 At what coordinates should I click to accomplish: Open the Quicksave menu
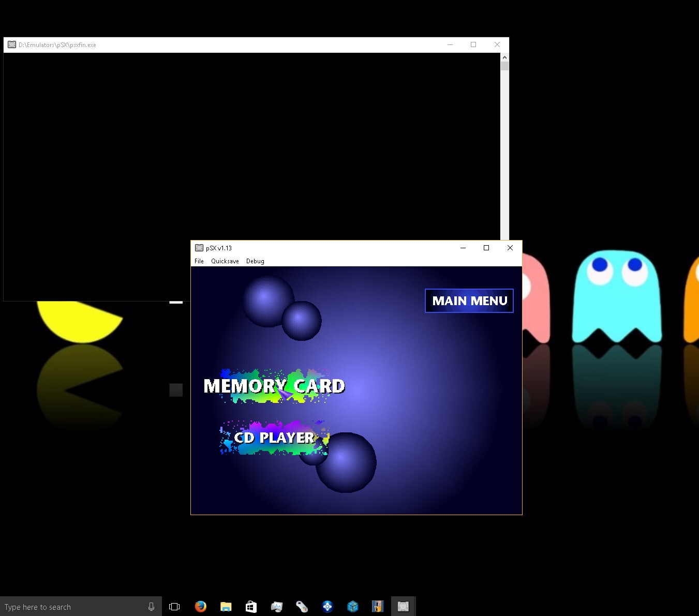[x=225, y=261]
